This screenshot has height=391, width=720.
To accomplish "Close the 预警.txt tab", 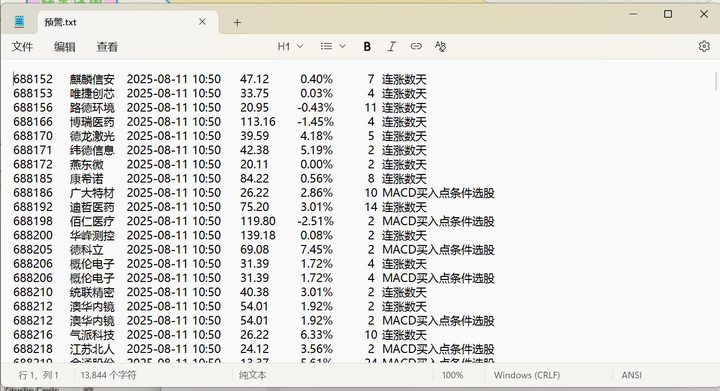I will tap(202, 22).
